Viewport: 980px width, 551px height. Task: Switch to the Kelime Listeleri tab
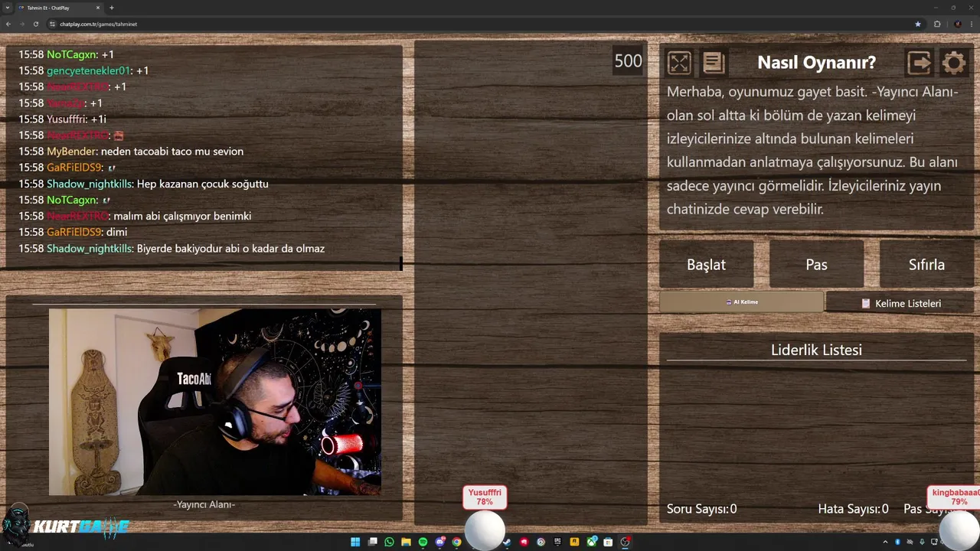point(901,303)
